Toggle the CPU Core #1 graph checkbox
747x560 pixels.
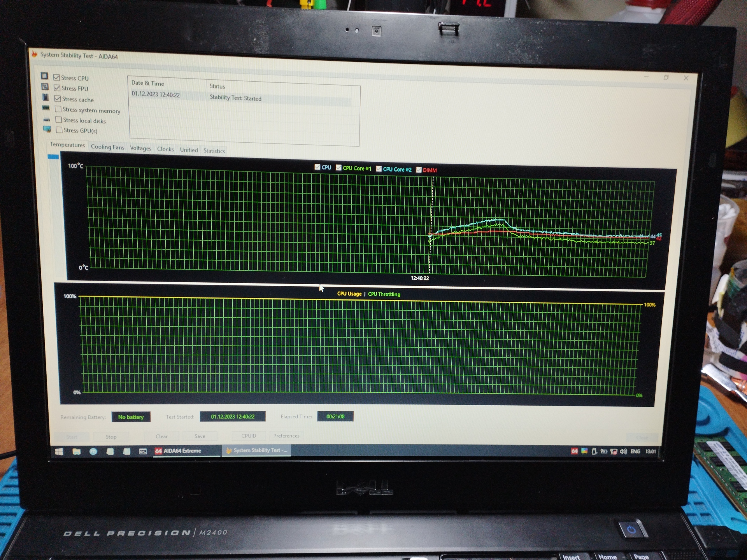click(x=338, y=168)
